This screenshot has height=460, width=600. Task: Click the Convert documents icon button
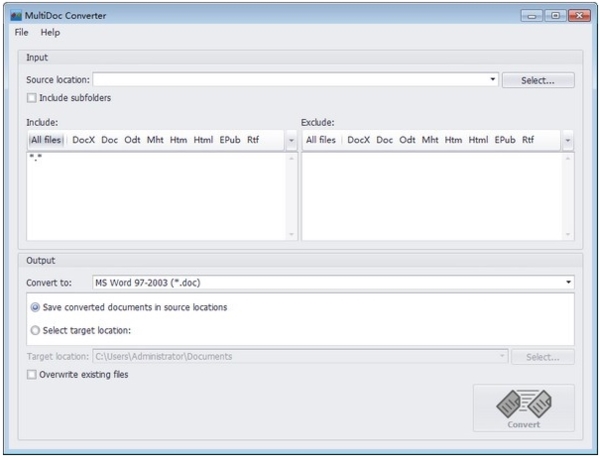pyautogui.click(x=523, y=408)
